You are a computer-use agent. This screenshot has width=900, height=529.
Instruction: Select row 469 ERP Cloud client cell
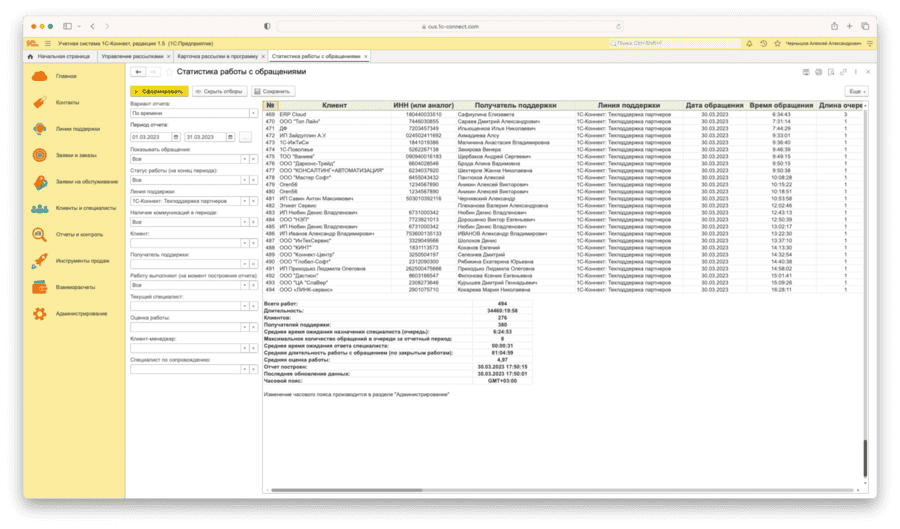(334, 115)
